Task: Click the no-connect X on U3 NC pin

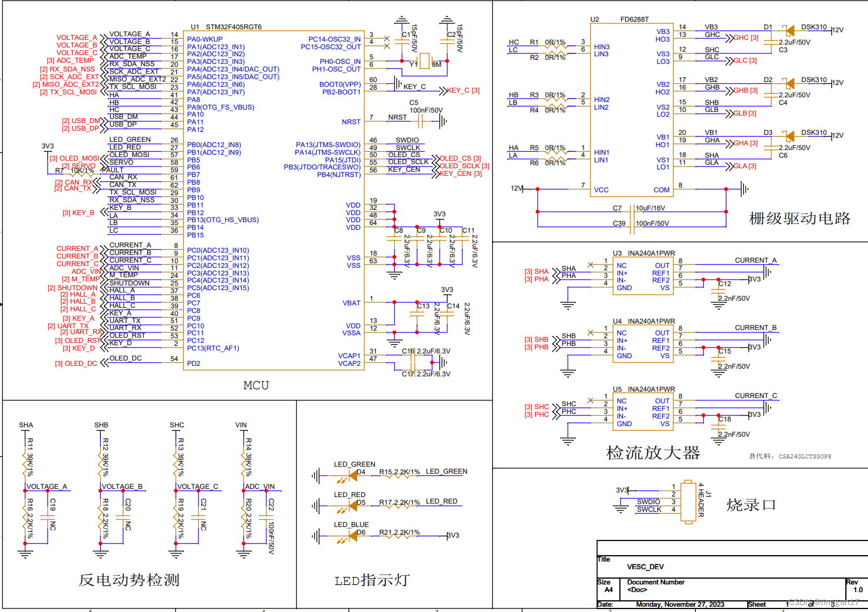Action: (x=591, y=265)
